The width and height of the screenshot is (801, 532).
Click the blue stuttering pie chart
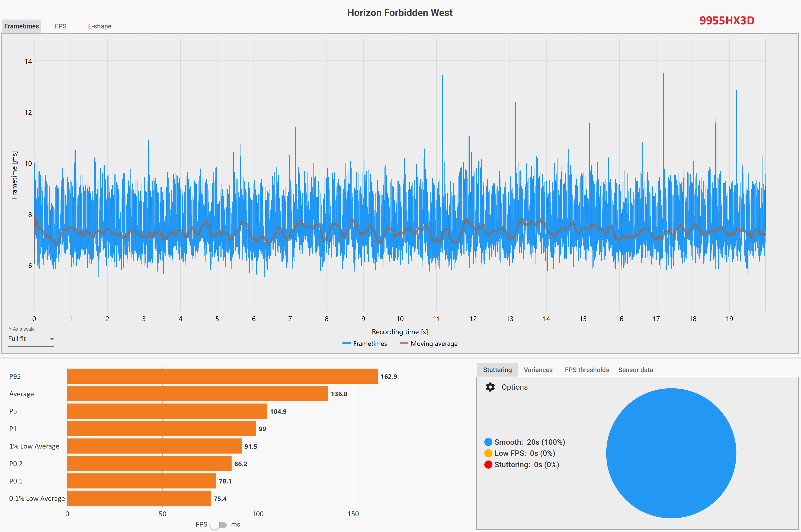[x=671, y=453]
